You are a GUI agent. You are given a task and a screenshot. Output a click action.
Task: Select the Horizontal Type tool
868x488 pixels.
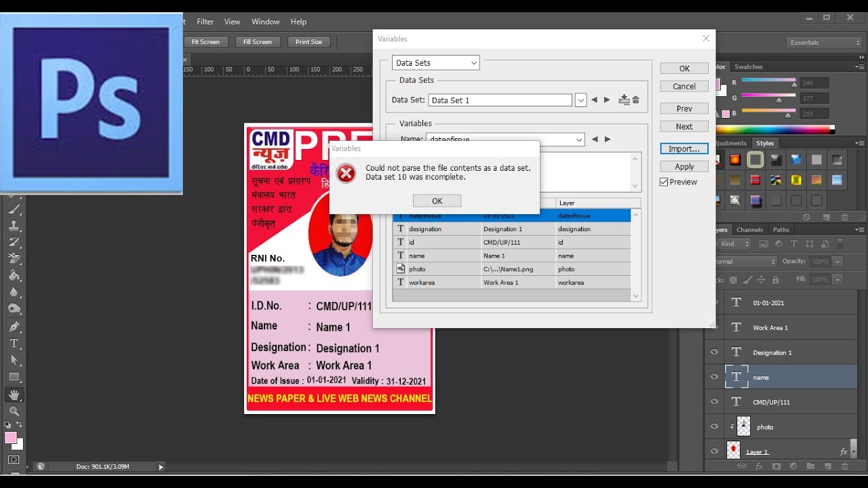(x=14, y=344)
